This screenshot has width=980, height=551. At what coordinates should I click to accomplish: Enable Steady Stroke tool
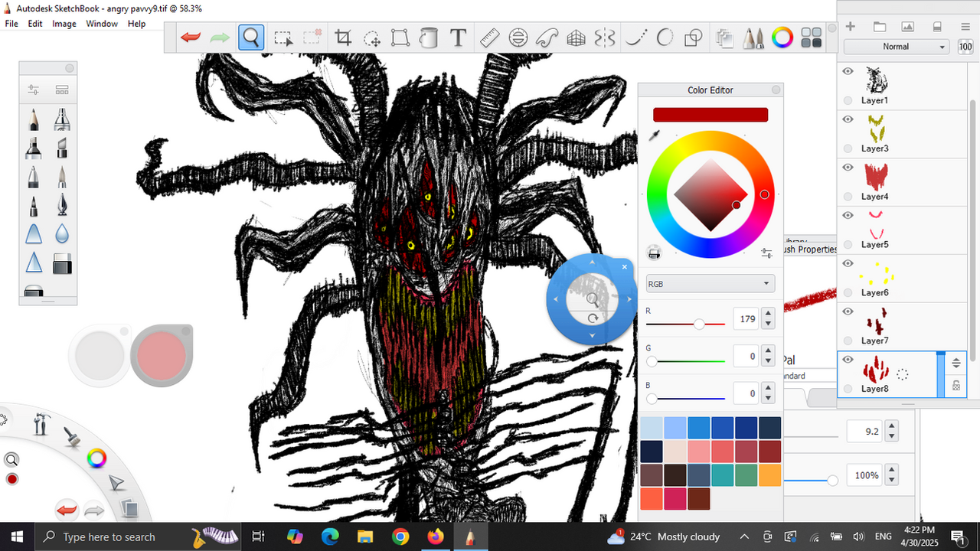click(635, 37)
